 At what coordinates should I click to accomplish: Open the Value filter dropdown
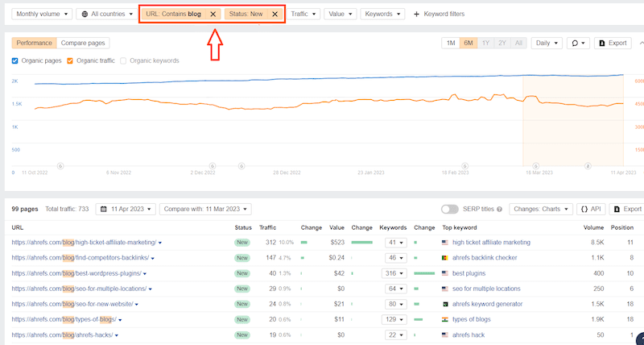click(x=340, y=14)
